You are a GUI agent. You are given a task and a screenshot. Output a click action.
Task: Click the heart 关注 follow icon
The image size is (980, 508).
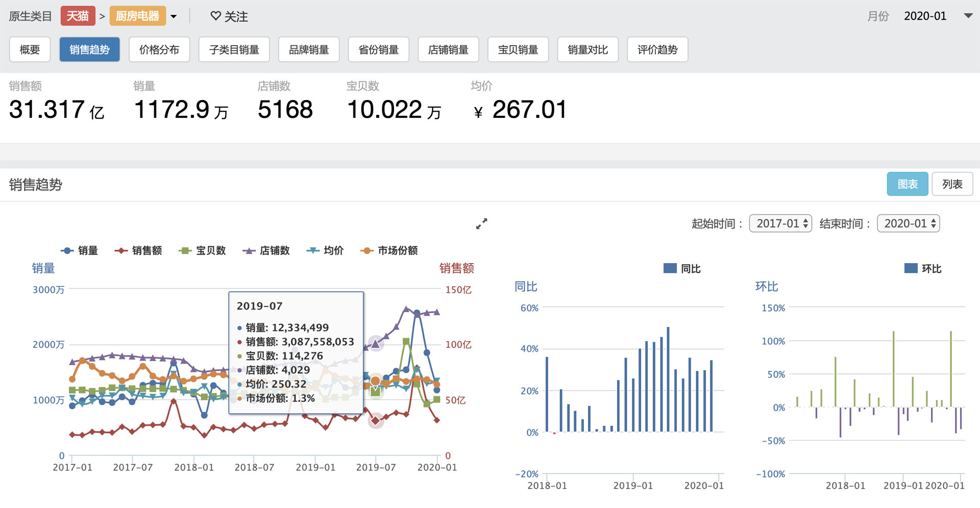coord(215,16)
